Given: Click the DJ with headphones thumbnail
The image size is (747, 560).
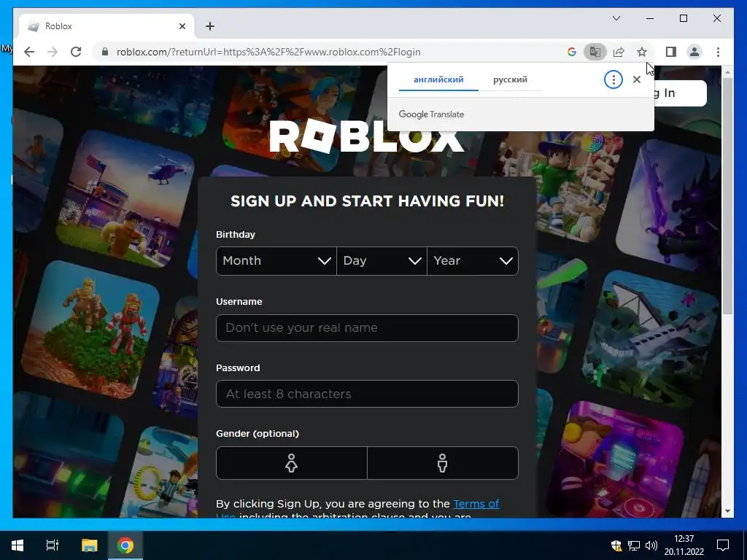Looking at the screenshot, I should pos(614,459).
